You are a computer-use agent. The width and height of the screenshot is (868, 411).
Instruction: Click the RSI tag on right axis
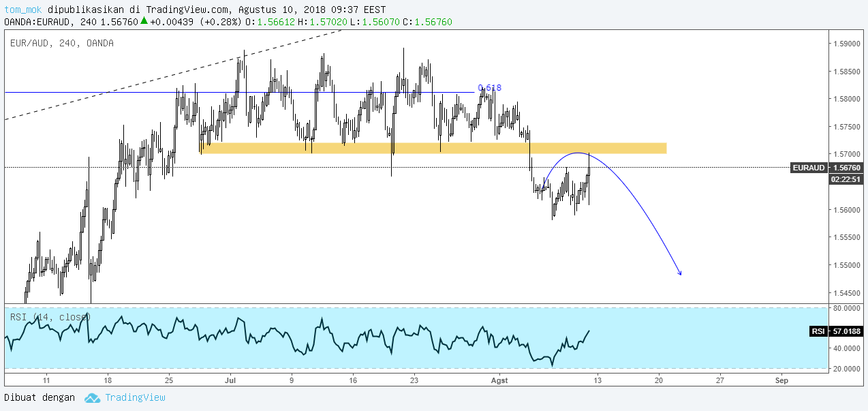point(818,331)
